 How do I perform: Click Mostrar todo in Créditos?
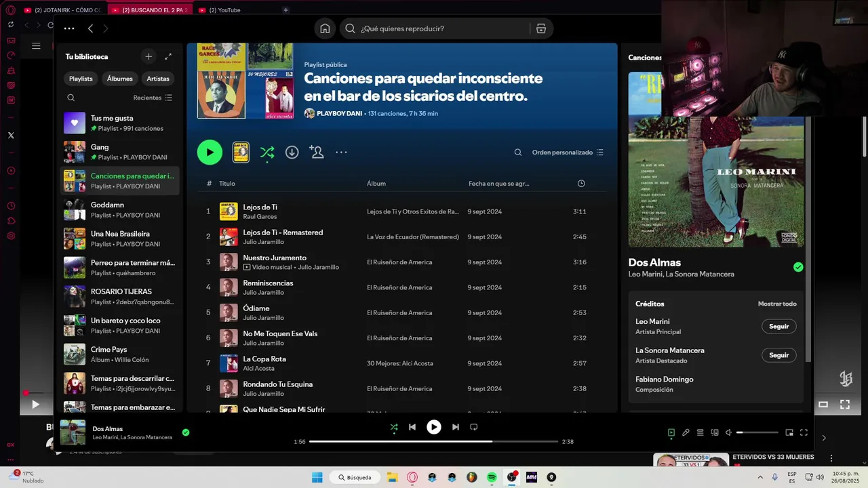coord(777,304)
